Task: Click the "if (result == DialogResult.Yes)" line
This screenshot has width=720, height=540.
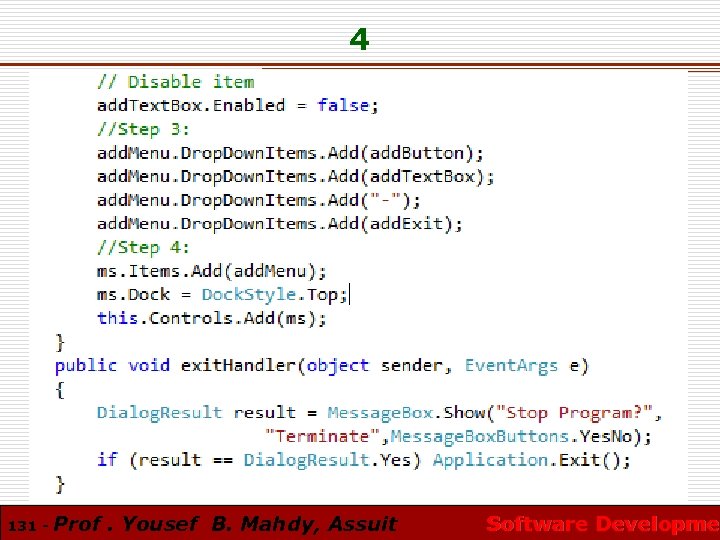Action: [364, 460]
